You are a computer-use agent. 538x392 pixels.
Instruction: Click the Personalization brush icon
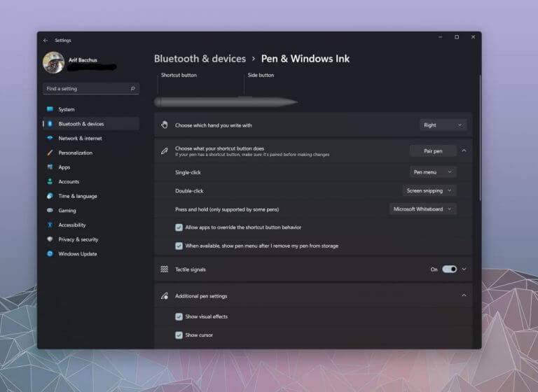pos(50,153)
